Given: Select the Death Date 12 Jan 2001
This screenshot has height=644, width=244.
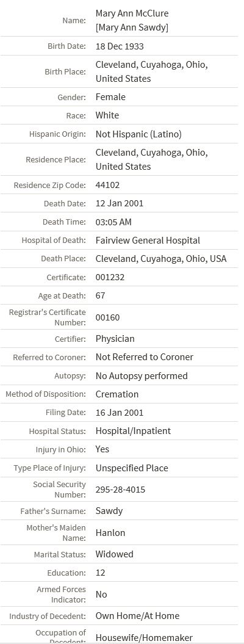Looking at the screenshot, I should [120, 203].
